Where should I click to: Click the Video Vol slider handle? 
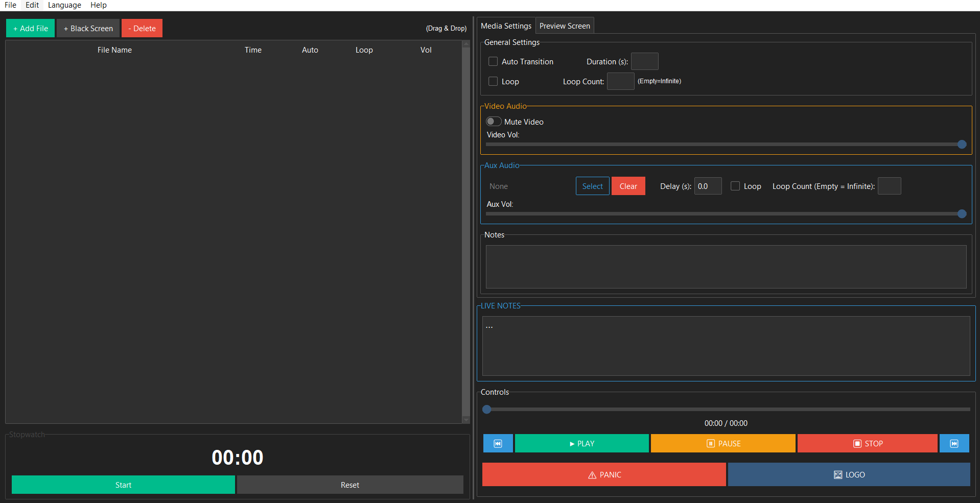pos(962,145)
